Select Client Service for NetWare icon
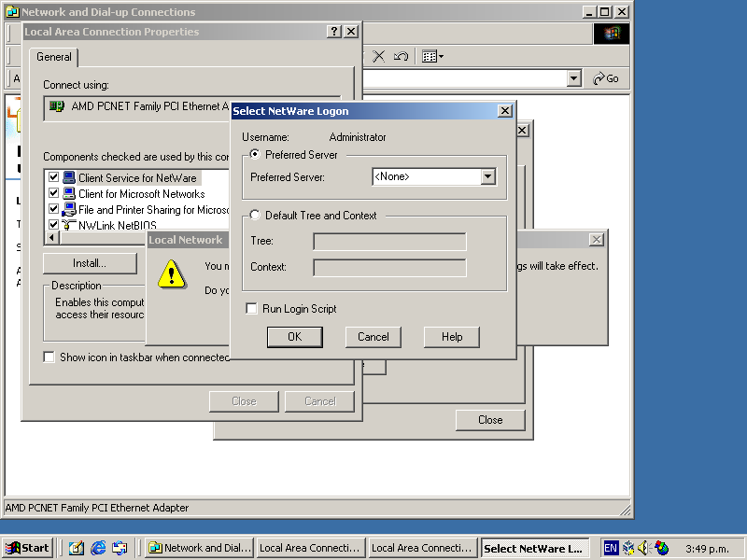 [69, 177]
